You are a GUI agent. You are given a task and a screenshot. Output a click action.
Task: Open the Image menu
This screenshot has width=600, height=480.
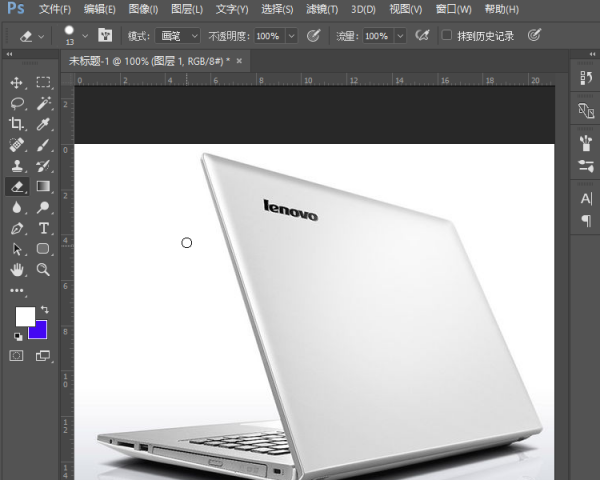[x=143, y=9]
